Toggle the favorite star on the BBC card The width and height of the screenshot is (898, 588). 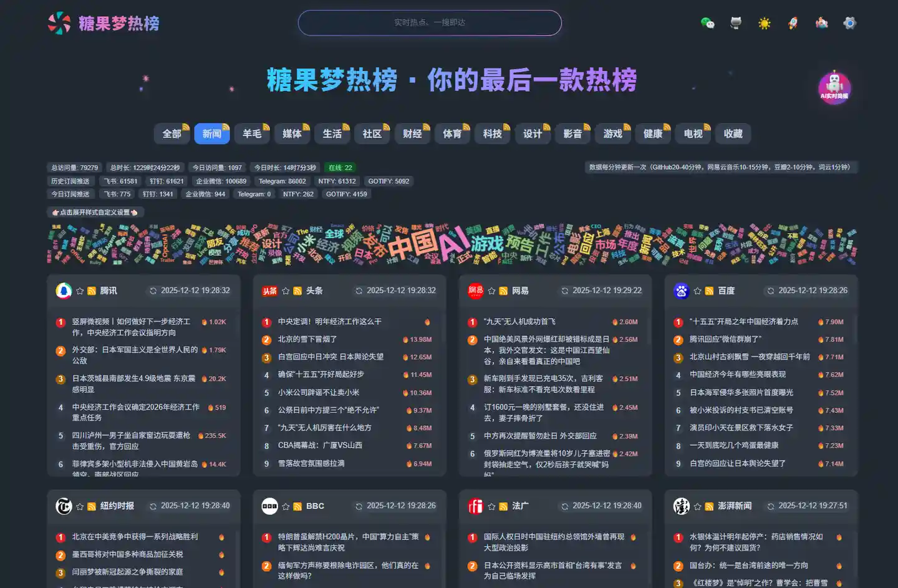pyautogui.click(x=286, y=506)
